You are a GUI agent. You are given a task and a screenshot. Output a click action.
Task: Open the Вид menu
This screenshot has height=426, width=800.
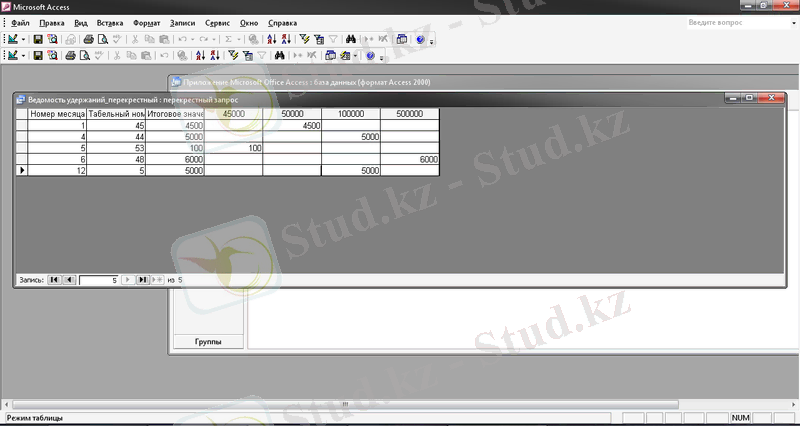click(81, 23)
